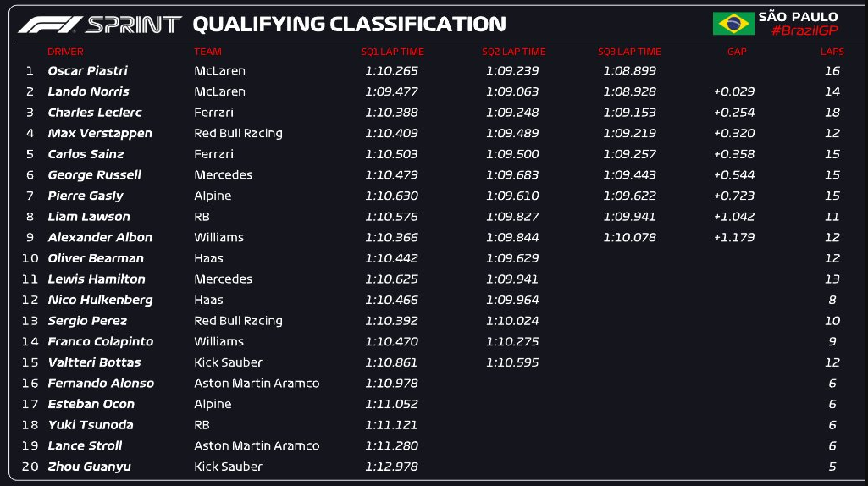This screenshot has width=868, height=486.
Task: Click the Qualifying Classification heading
Action: pyautogui.click(x=349, y=25)
